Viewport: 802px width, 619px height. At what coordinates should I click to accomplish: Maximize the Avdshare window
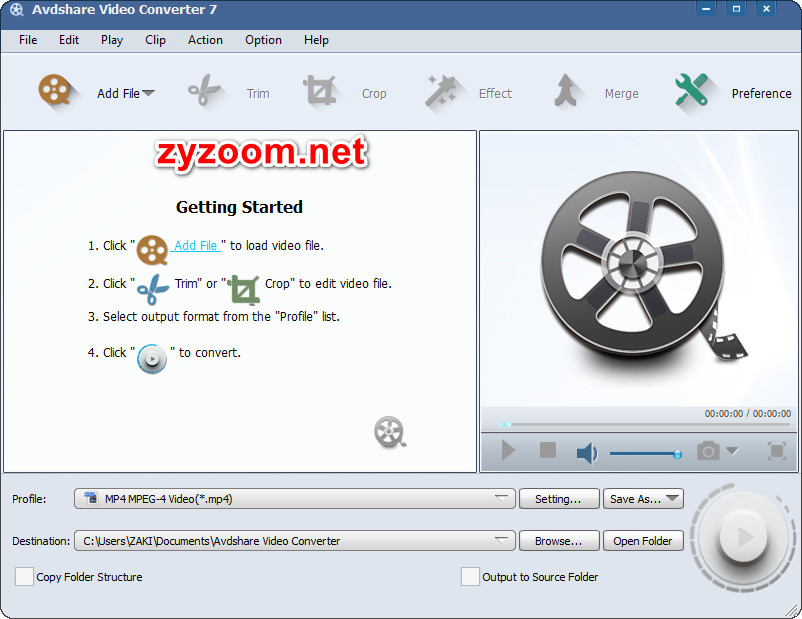click(x=736, y=9)
